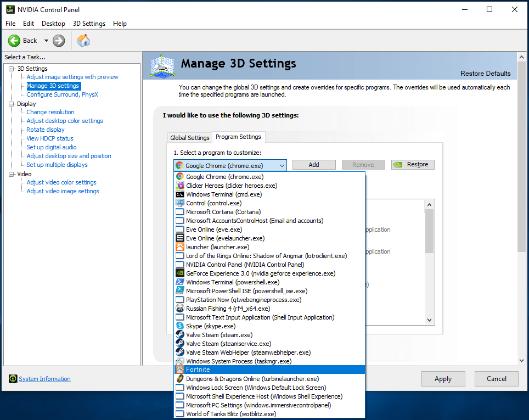The image size is (529, 420).
Task: Click the Clicker Heroes icon in list
Action: (x=180, y=186)
